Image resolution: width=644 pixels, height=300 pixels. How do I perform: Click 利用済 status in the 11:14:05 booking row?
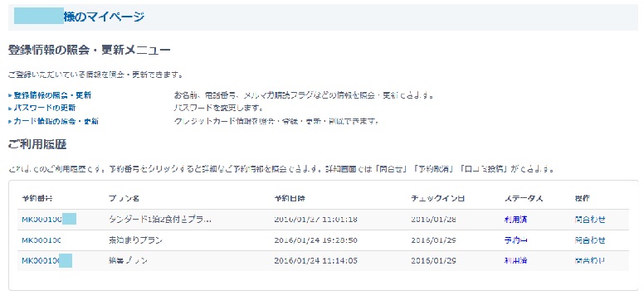pos(516,260)
